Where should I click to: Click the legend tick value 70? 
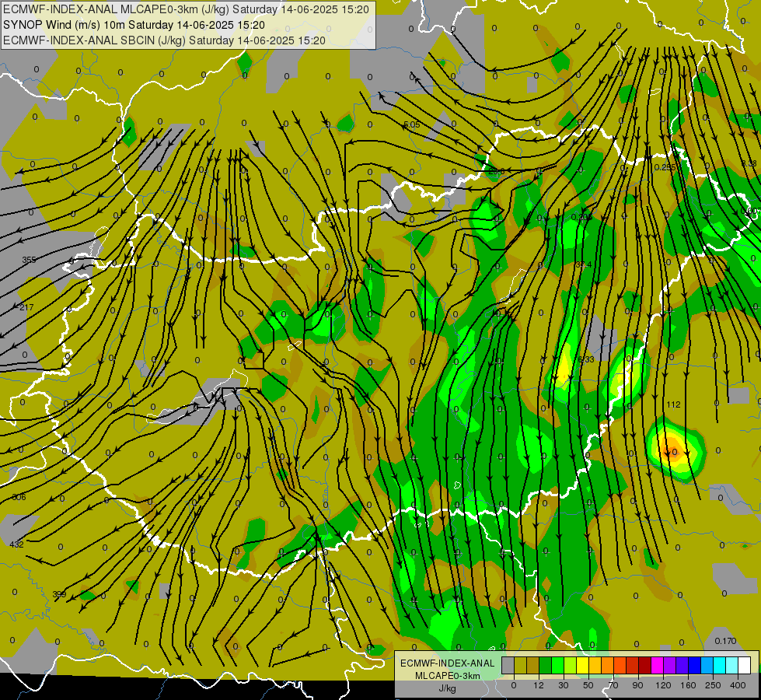(x=613, y=685)
